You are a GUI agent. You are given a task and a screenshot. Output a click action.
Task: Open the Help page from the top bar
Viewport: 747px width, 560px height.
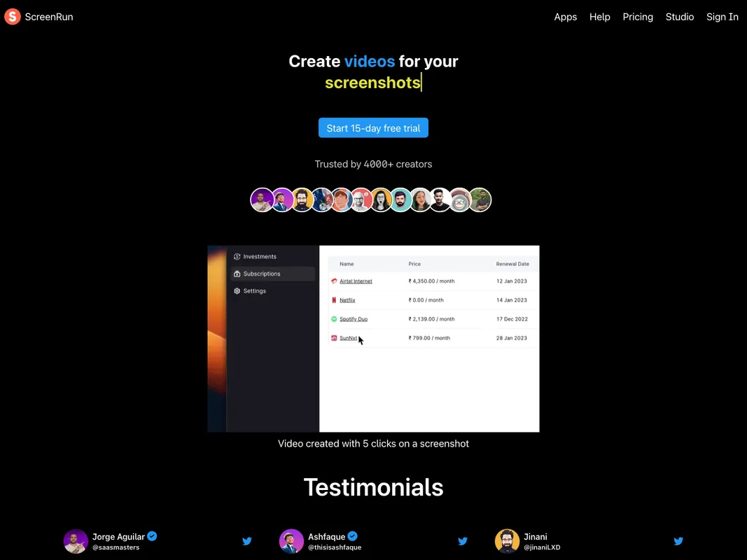pos(599,16)
